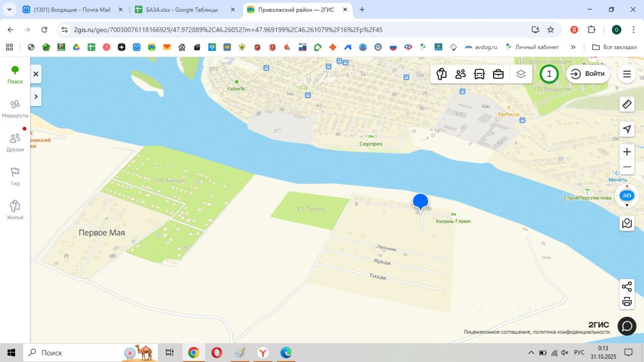Zoom in the map with plus

[627, 152]
